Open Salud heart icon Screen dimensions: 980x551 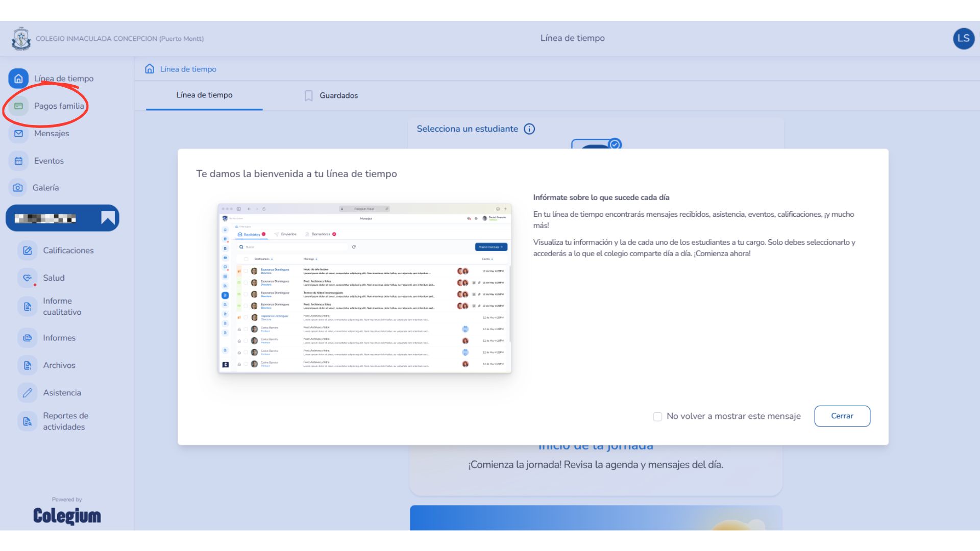pyautogui.click(x=28, y=278)
